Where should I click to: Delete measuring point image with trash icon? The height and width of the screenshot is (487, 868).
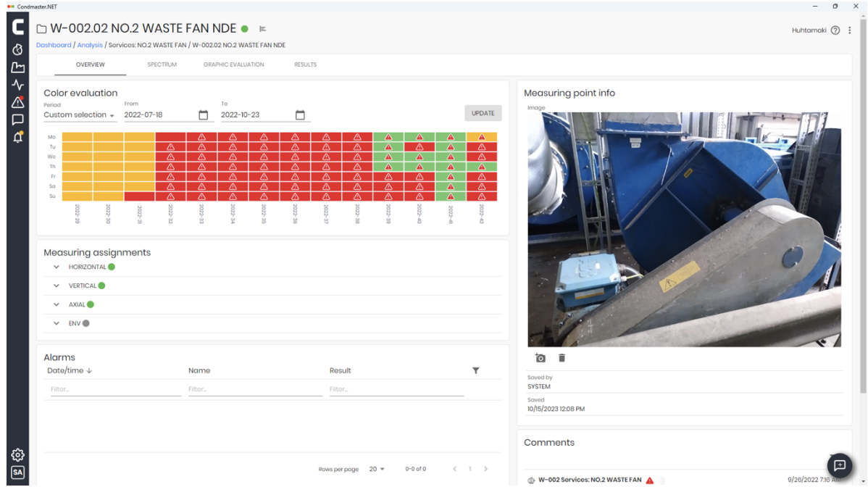click(562, 358)
